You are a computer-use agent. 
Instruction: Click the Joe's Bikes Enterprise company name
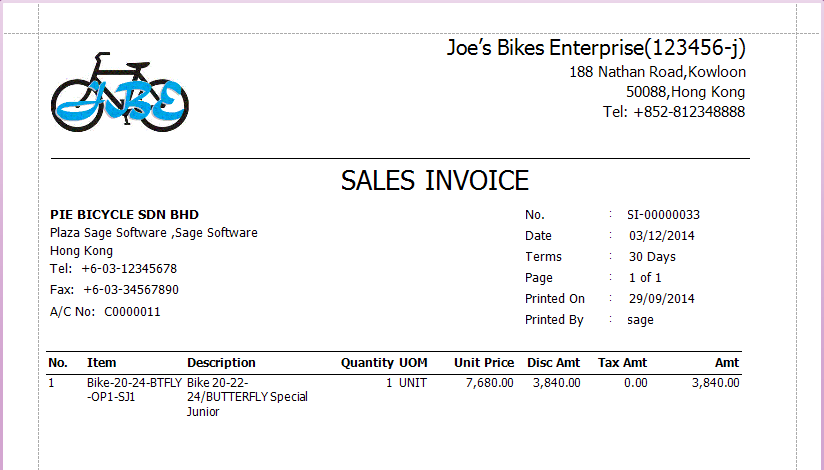click(596, 48)
